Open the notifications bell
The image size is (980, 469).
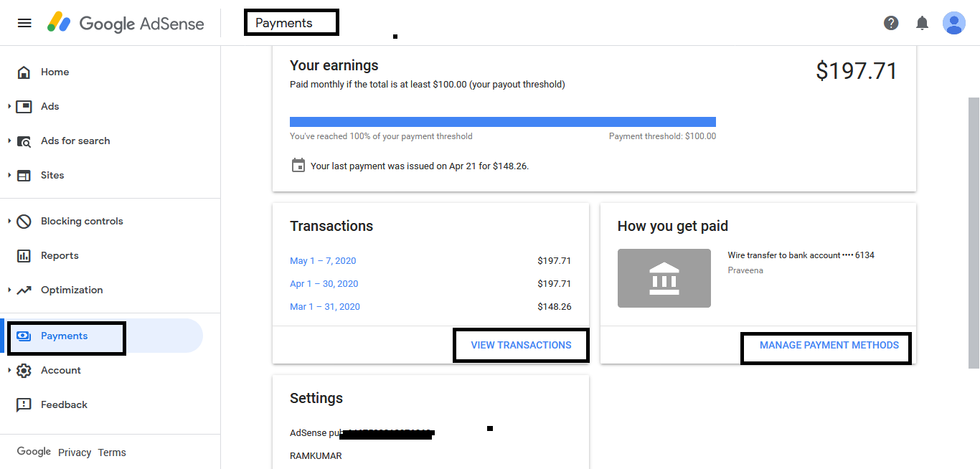923,23
